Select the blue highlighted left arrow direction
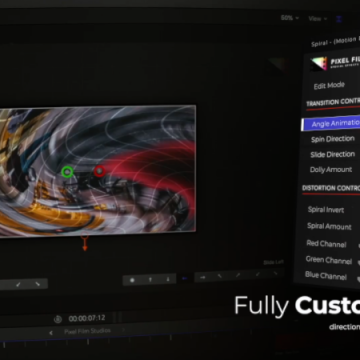The image size is (360, 360). click(185, 279)
